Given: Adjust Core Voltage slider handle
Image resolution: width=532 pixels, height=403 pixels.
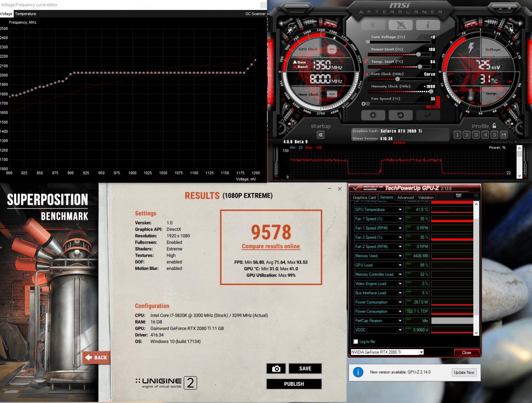Looking at the screenshot, I should 368,42.
